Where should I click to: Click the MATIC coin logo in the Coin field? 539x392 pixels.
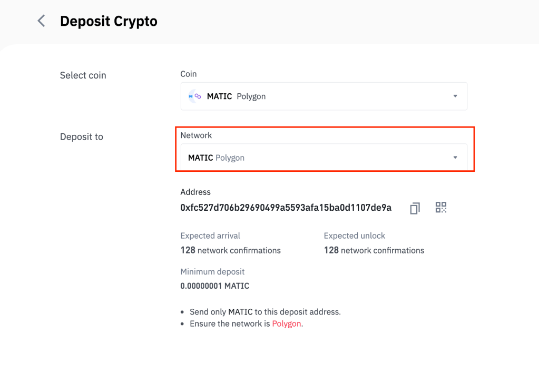tap(195, 96)
